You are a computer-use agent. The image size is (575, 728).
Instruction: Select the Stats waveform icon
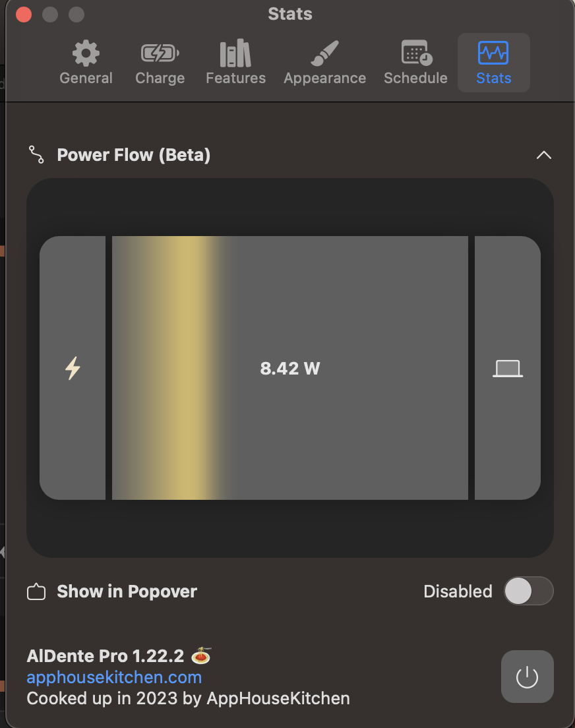(493, 53)
